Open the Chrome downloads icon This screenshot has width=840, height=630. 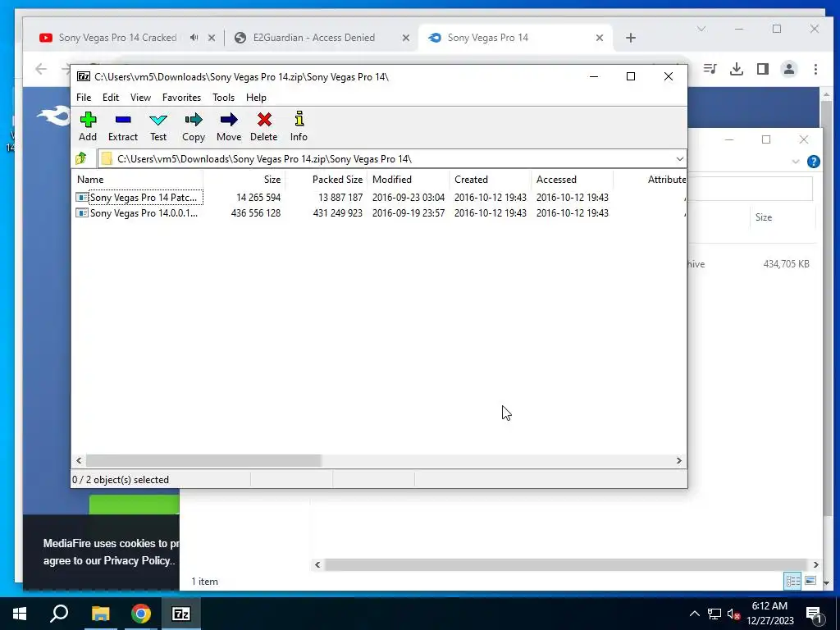tap(737, 69)
